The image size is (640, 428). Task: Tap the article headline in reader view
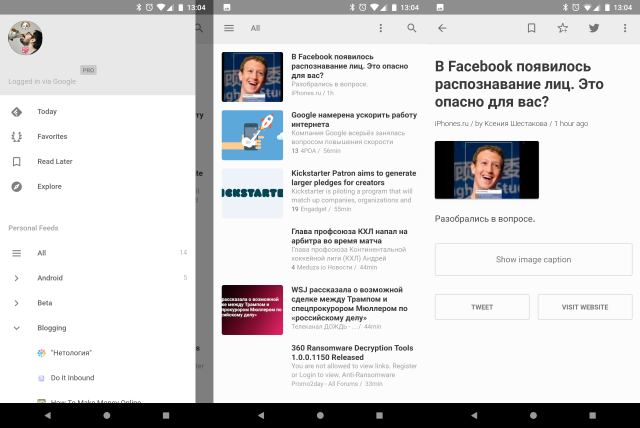point(519,84)
